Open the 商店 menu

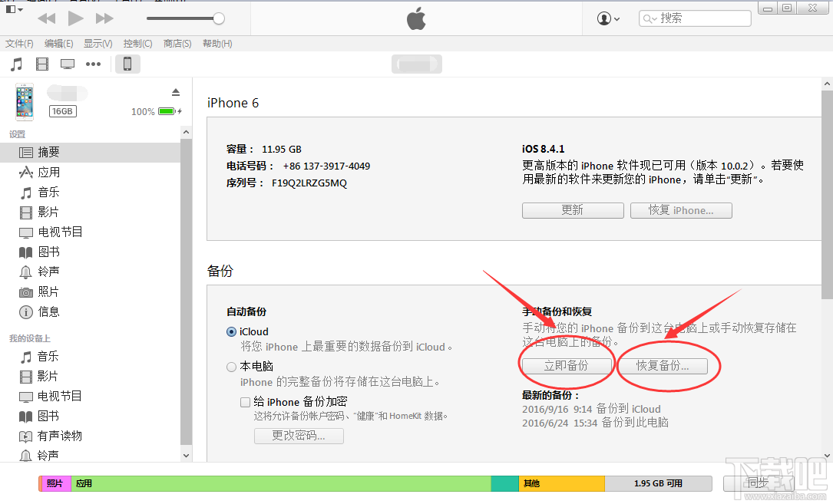pos(177,44)
